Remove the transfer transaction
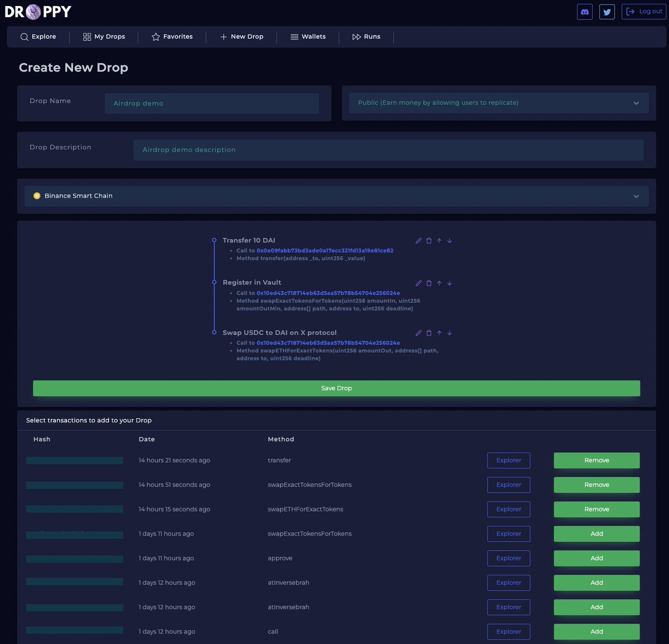This screenshot has height=644, width=669. pyautogui.click(x=597, y=461)
